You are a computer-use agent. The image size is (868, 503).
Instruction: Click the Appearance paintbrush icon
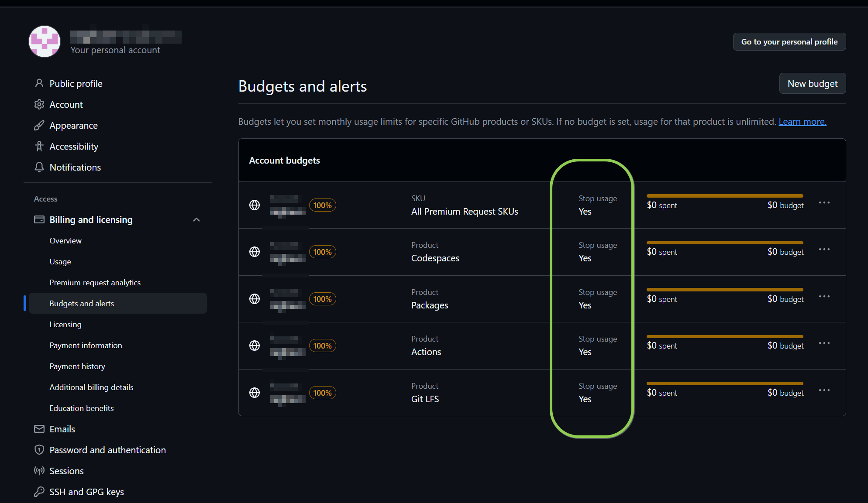click(x=39, y=125)
